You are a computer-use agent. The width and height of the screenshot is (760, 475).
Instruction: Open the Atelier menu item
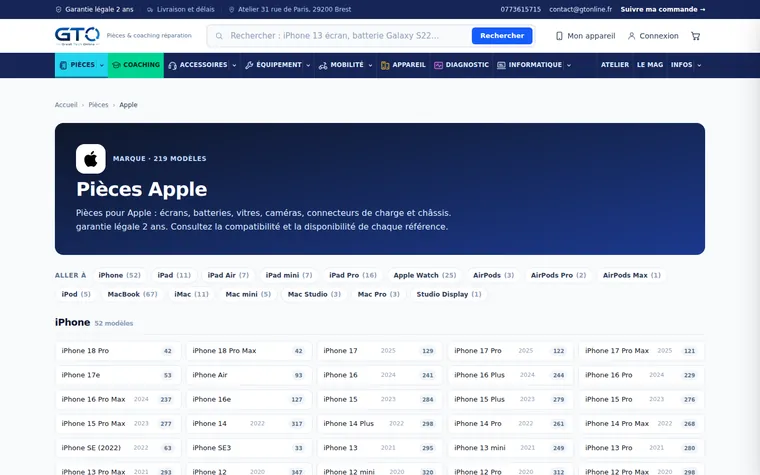coord(615,65)
